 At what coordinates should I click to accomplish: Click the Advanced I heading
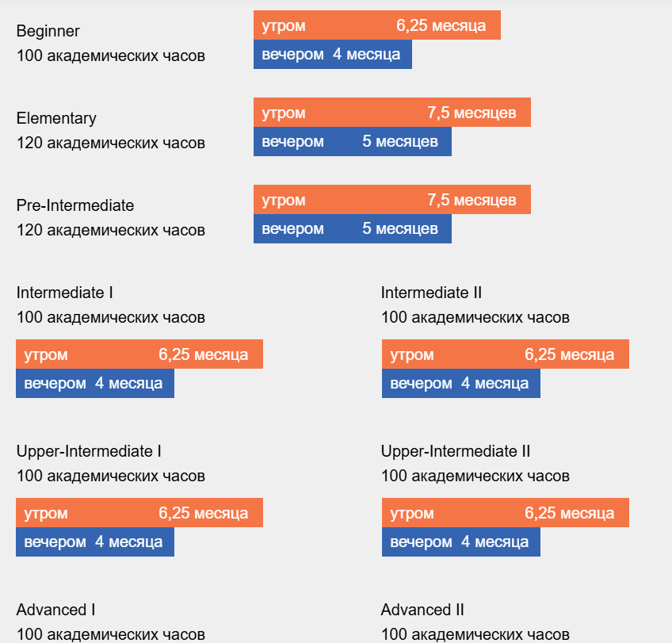tap(56, 610)
